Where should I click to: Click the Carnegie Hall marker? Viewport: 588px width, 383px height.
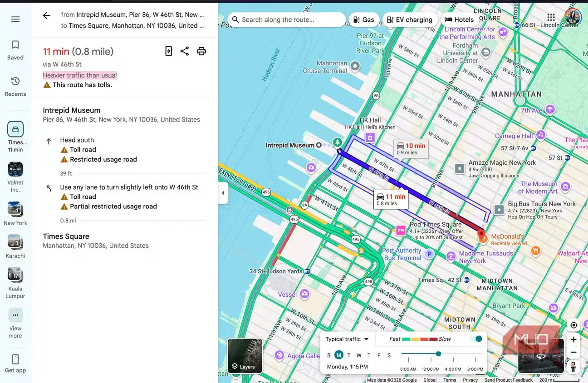[x=540, y=135]
